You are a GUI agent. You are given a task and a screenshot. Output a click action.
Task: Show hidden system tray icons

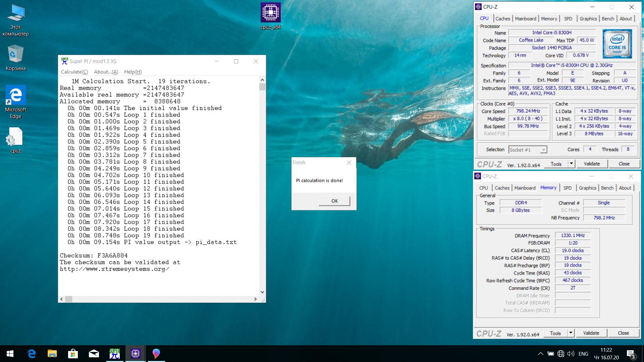click(x=541, y=354)
